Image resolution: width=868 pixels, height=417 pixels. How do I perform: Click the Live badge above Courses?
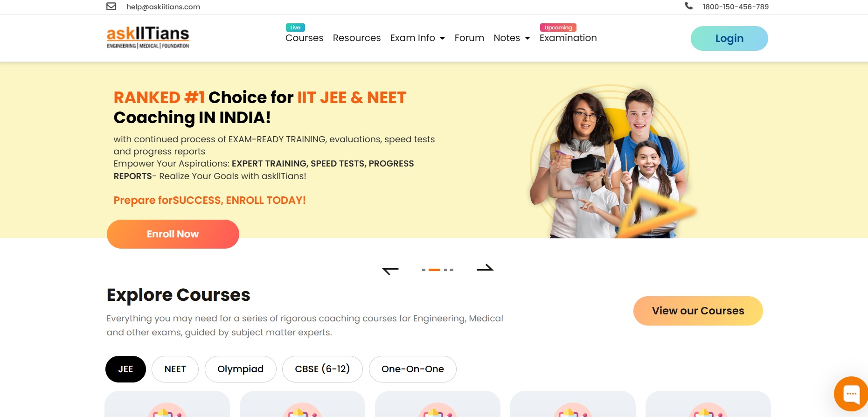pos(295,28)
